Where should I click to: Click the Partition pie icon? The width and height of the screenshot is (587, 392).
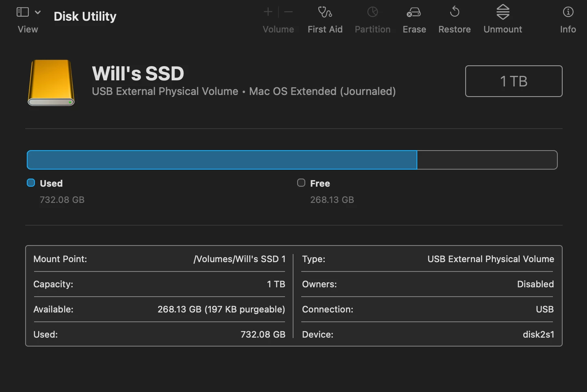(373, 12)
